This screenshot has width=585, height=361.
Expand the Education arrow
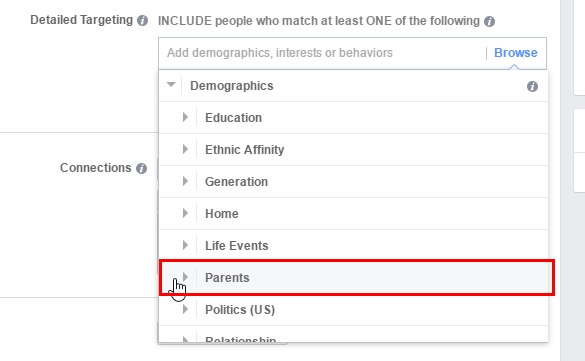coord(185,117)
